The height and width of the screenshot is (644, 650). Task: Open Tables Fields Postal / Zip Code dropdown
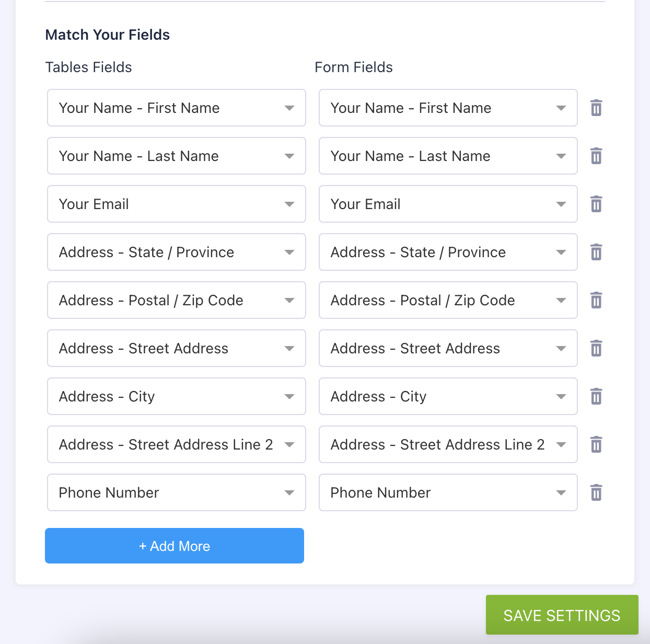pyautogui.click(x=177, y=300)
